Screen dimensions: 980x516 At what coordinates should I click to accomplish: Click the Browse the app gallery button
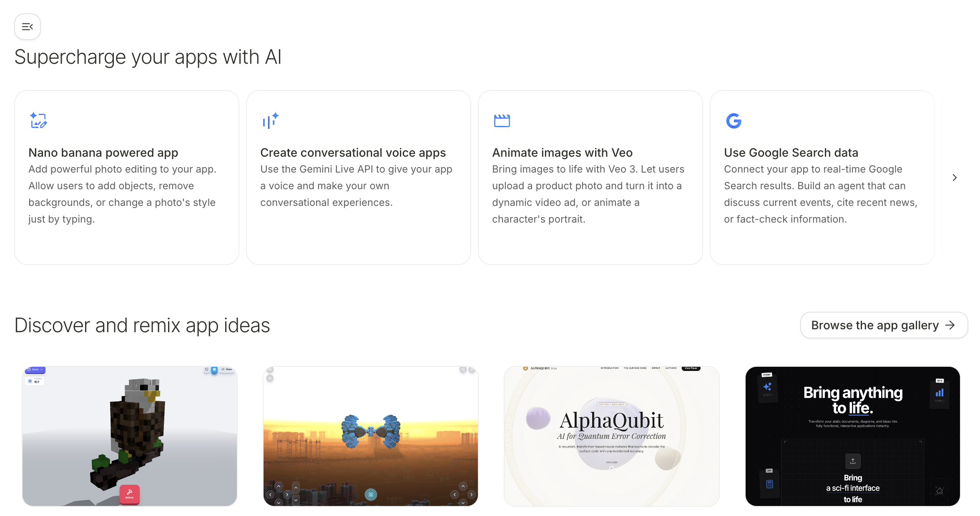884,325
